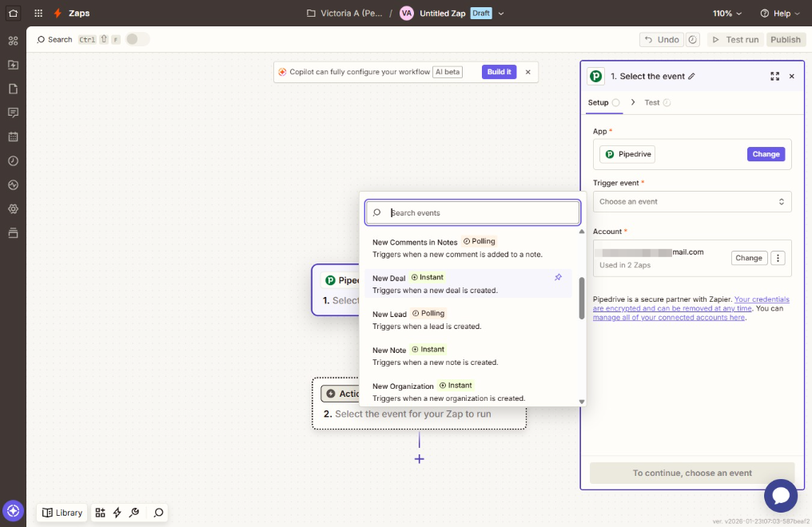
Task: Open the stacked layers icon in sidebar
Action: click(14, 232)
